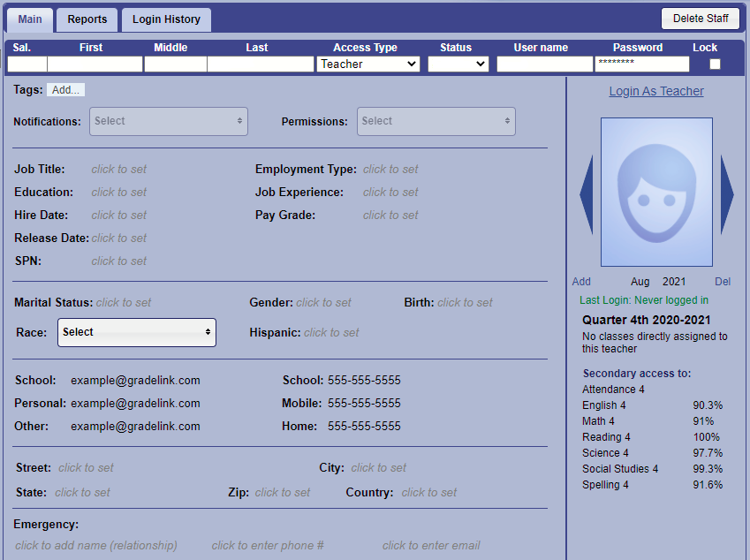Click to set the Hire Date
This screenshot has width=750, height=560.
(119, 216)
